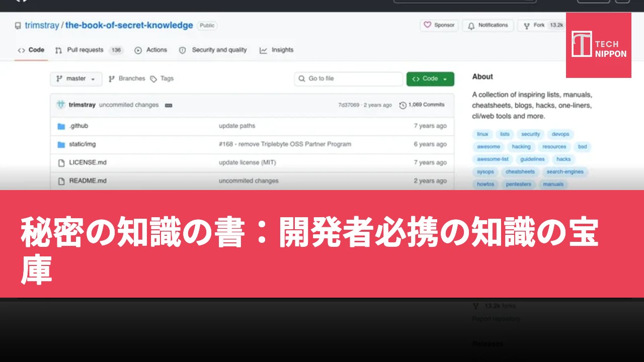The height and width of the screenshot is (362, 644).
Task: Select the cheatsheets topic tag
Action: point(520,172)
